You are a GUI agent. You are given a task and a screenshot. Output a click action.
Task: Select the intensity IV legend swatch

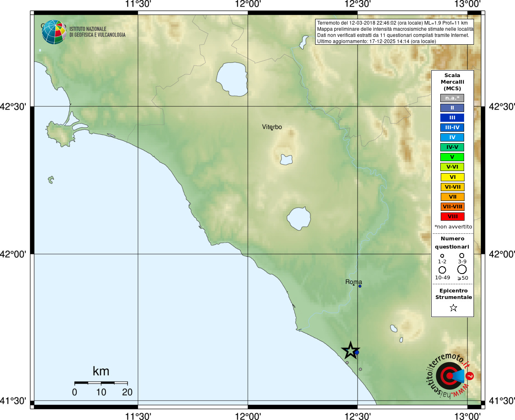click(x=452, y=137)
